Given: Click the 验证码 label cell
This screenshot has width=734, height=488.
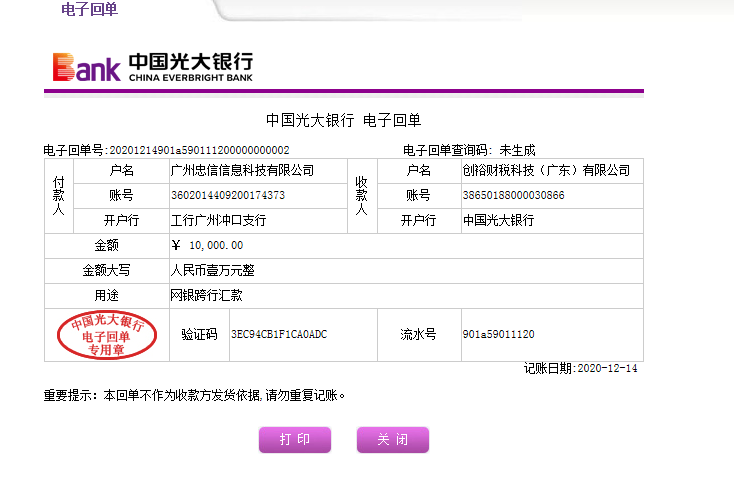Looking at the screenshot, I should [199, 335].
